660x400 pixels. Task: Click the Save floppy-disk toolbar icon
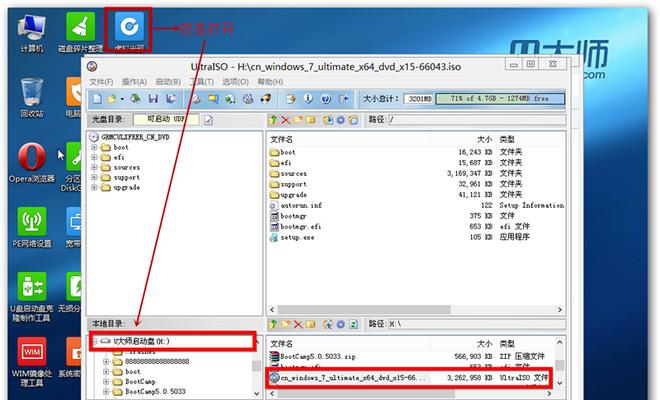tap(153, 99)
